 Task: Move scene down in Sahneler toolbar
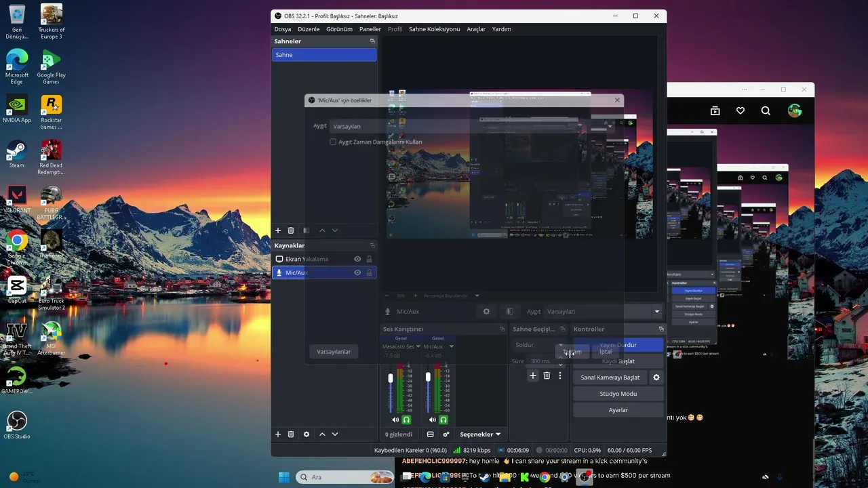click(x=335, y=231)
